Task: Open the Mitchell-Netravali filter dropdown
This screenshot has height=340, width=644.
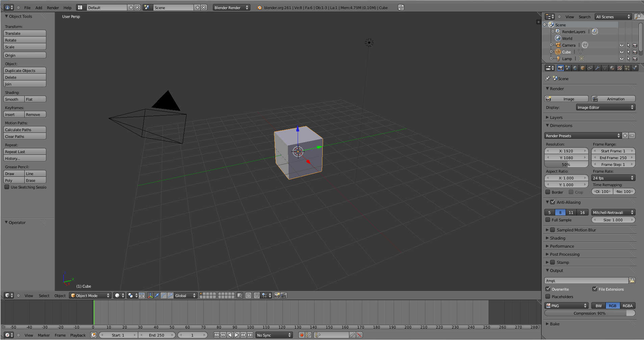Action: 613,212
